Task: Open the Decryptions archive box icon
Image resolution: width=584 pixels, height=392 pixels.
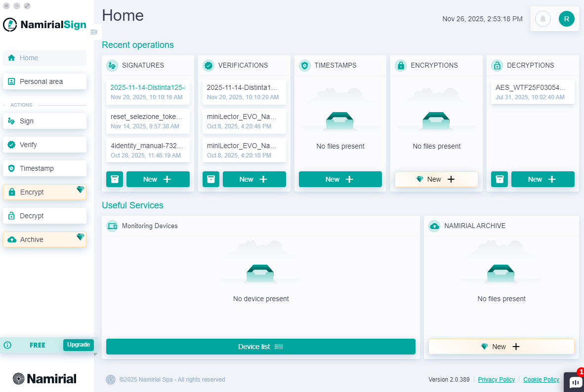Action: click(x=500, y=179)
